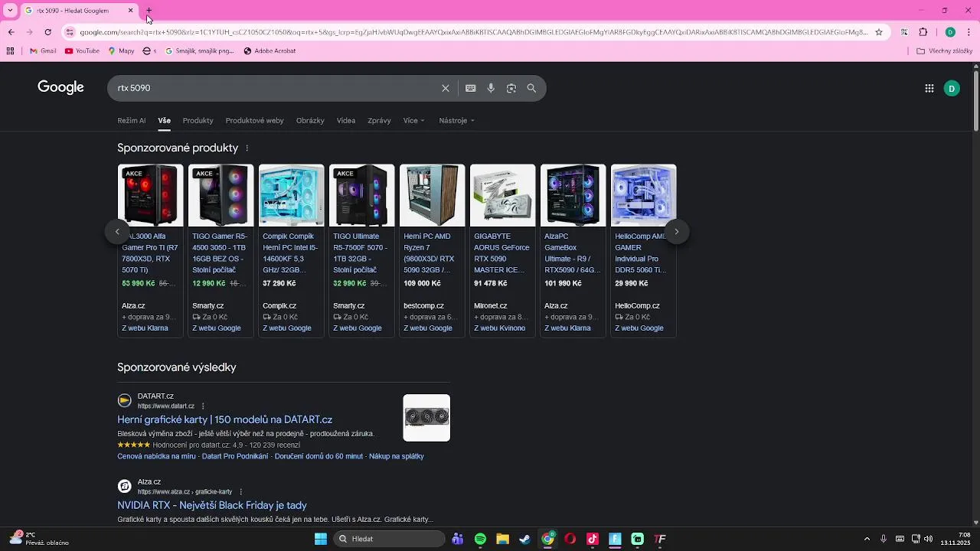Expand the Více filter dropdown
Image resolution: width=980 pixels, height=551 pixels.
(x=414, y=121)
